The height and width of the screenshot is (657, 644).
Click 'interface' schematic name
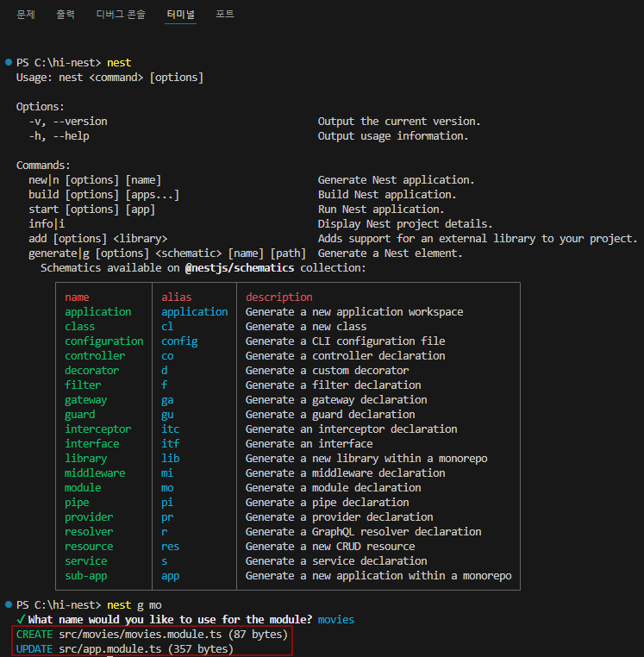(x=91, y=444)
